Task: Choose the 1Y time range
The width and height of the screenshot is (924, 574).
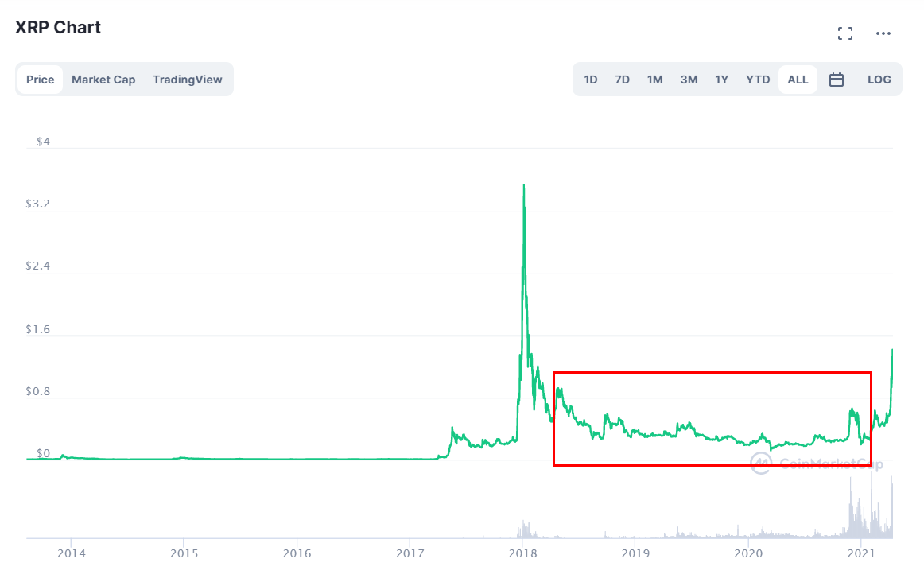Action: click(721, 80)
